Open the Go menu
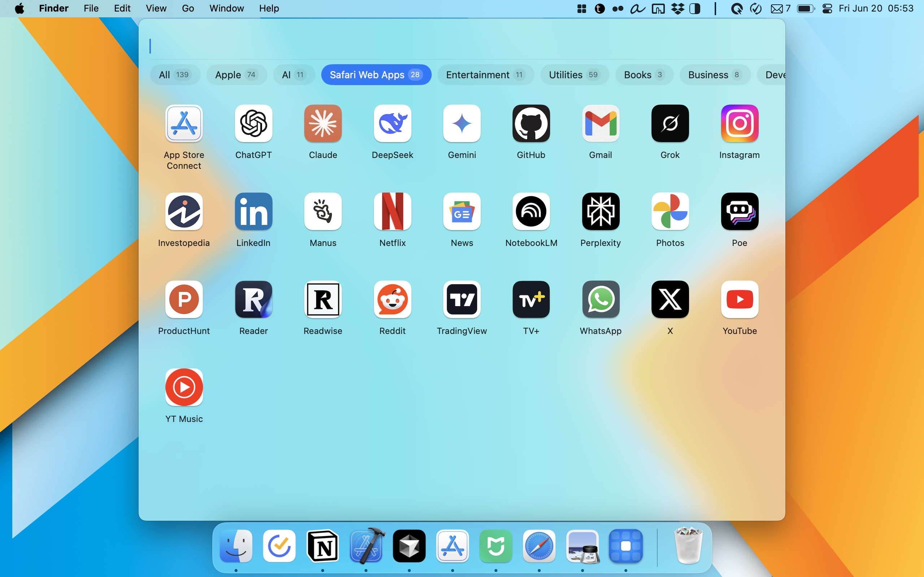Image resolution: width=924 pixels, height=577 pixels. [187, 8]
